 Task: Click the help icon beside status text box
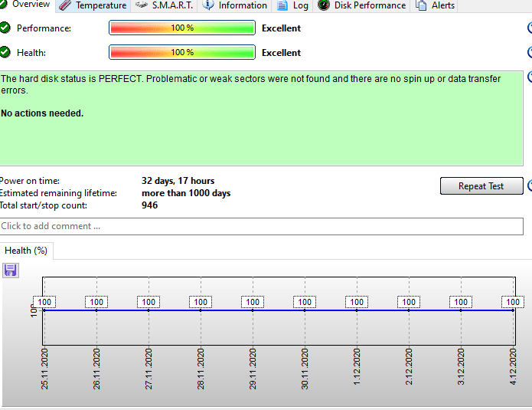[530, 77]
